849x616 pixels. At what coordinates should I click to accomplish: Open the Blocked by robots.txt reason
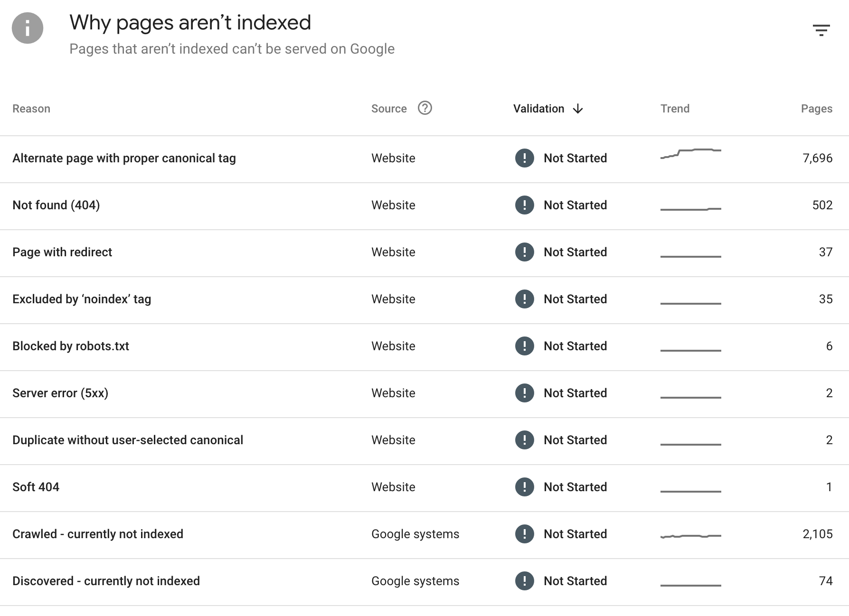pyautogui.click(x=71, y=346)
